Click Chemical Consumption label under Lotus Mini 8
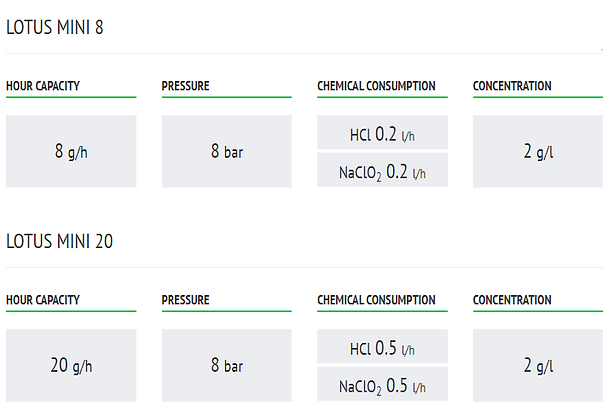614x417 pixels. [376, 86]
